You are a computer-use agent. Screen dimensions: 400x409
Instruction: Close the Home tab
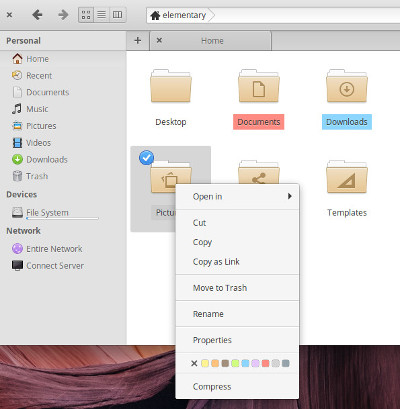pyautogui.click(x=159, y=40)
